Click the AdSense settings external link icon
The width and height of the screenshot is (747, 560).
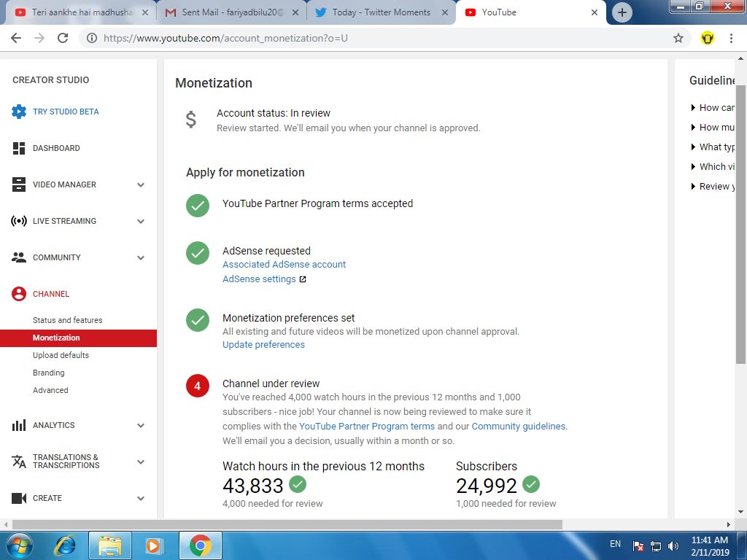coord(303,279)
